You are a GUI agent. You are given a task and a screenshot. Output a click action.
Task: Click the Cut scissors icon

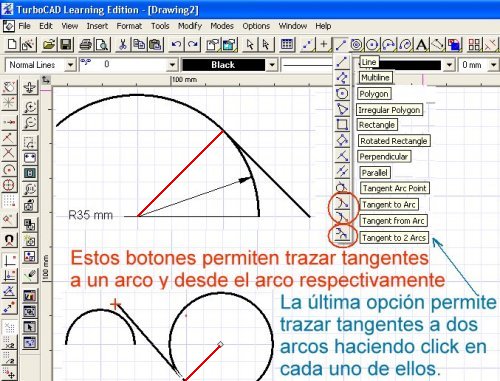123,45
